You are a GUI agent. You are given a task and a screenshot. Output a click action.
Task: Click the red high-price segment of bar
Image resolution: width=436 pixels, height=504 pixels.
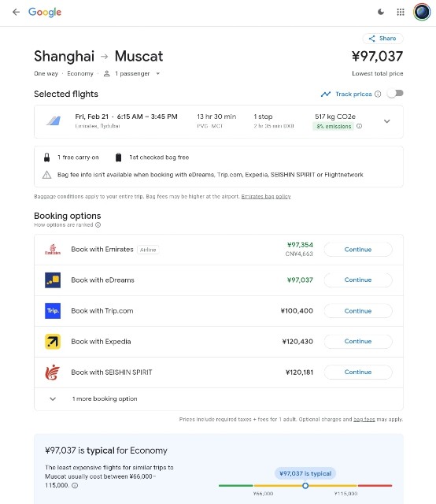click(x=375, y=485)
